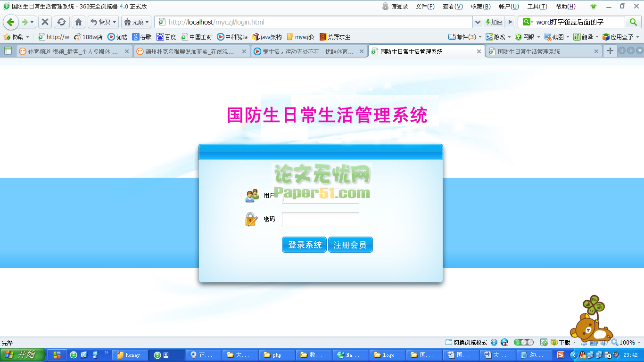The image size is (644, 362).
Task: Click the 注册会员 register button
Action: (x=350, y=245)
